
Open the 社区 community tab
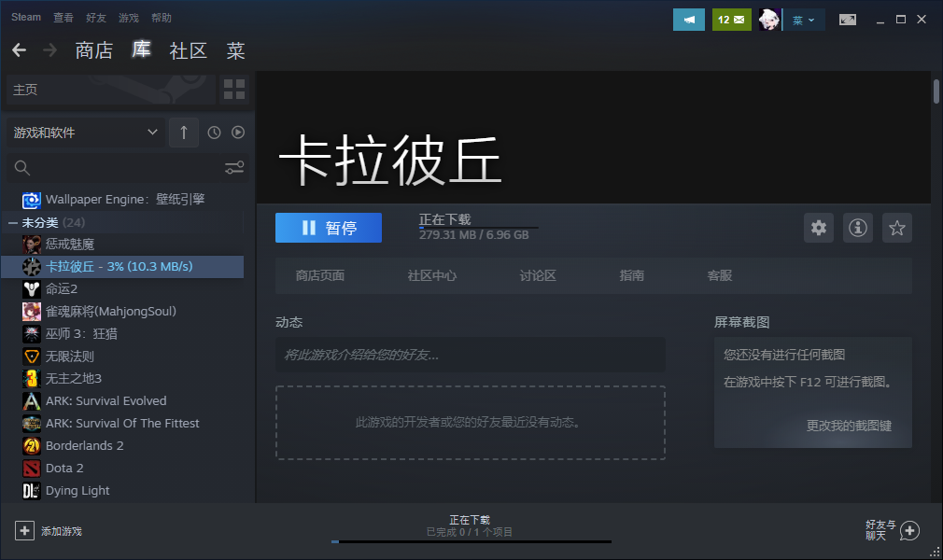click(189, 50)
